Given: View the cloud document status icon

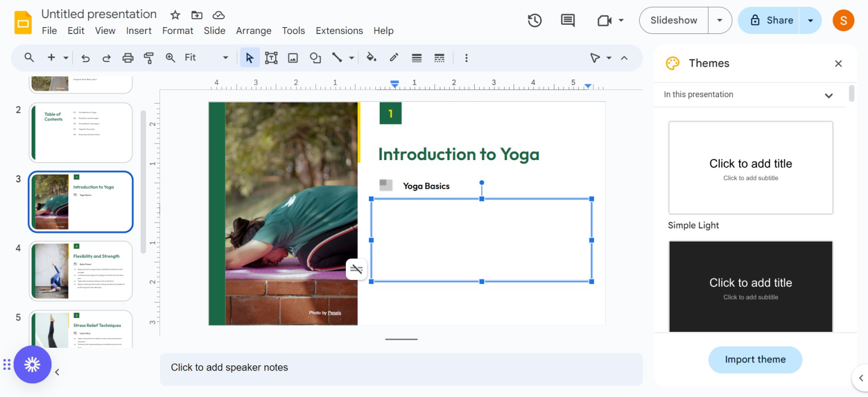Looking at the screenshot, I should (x=218, y=15).
